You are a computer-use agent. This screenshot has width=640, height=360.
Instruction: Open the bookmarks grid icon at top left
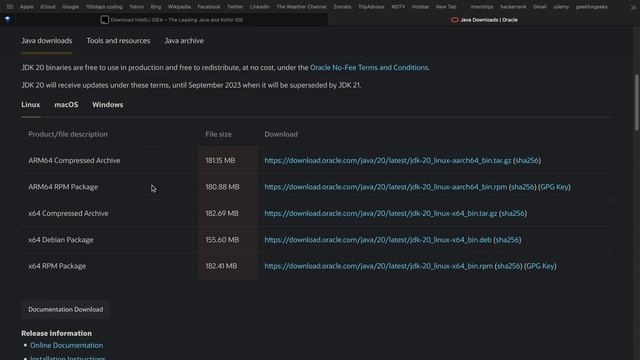click(x=10, y=7)
